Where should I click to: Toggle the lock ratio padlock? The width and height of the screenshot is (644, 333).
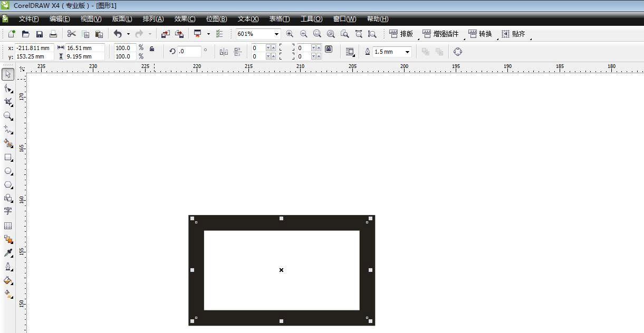click(x=152, y=48)
